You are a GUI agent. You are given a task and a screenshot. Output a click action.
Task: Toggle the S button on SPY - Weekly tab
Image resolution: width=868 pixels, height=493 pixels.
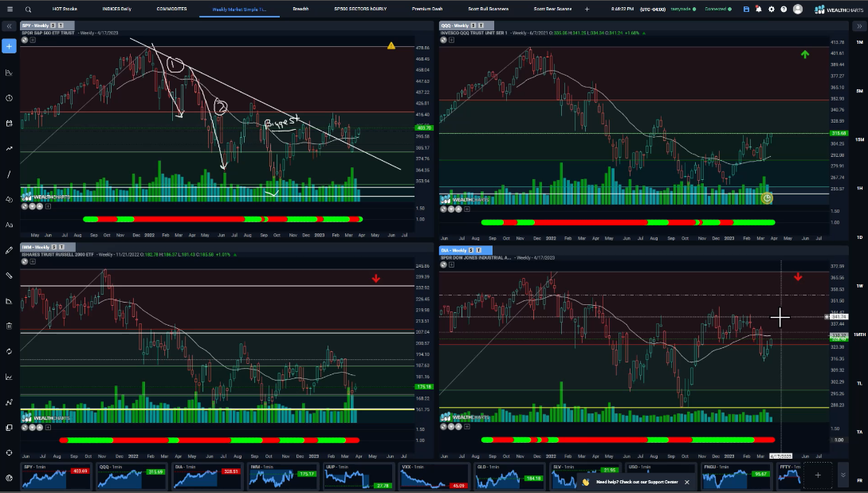53,25
